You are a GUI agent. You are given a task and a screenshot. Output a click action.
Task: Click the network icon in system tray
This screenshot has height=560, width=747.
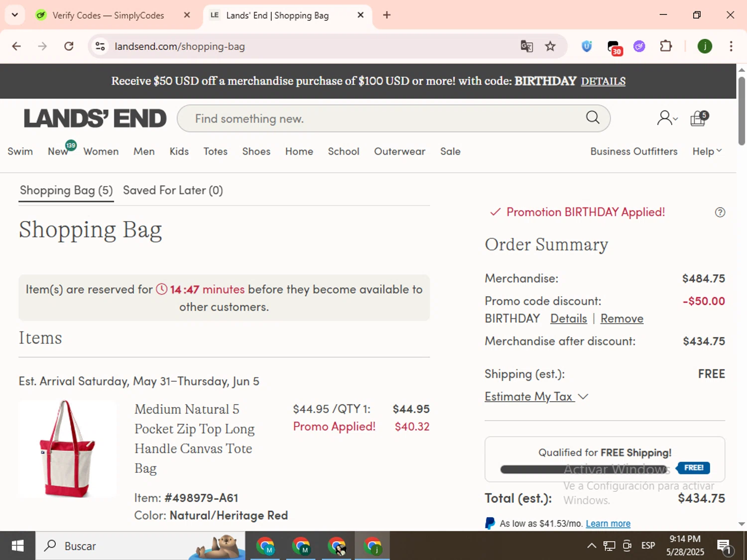pos(609,546)
